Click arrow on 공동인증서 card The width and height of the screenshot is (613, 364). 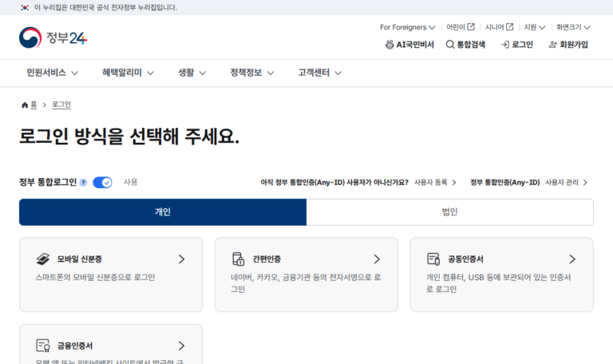[572, 259]
